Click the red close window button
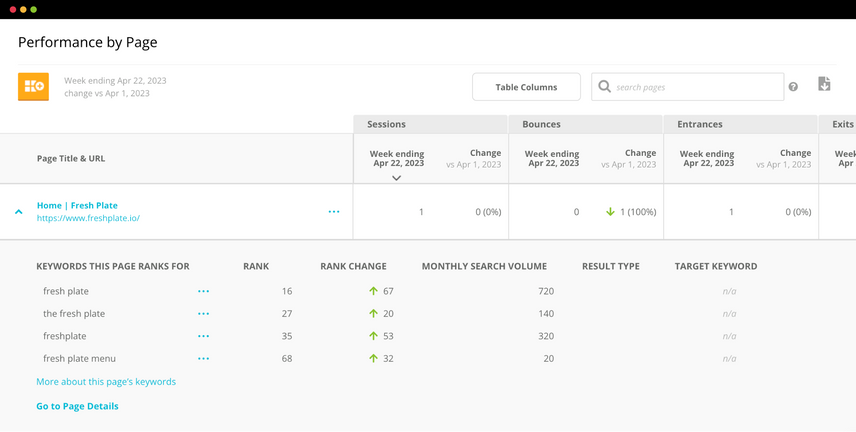Screen dimensions: 856x432 13,9
